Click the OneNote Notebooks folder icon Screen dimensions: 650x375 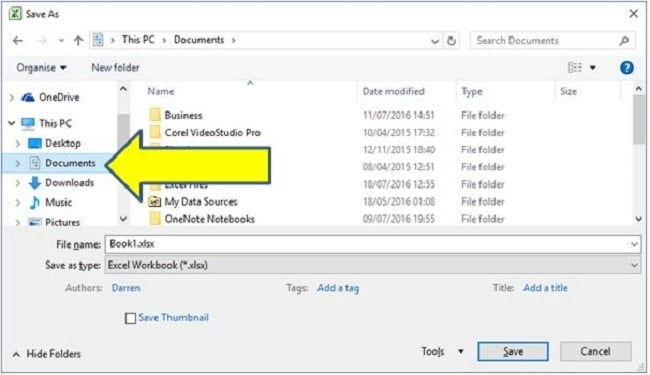click(x=155, y=218)
